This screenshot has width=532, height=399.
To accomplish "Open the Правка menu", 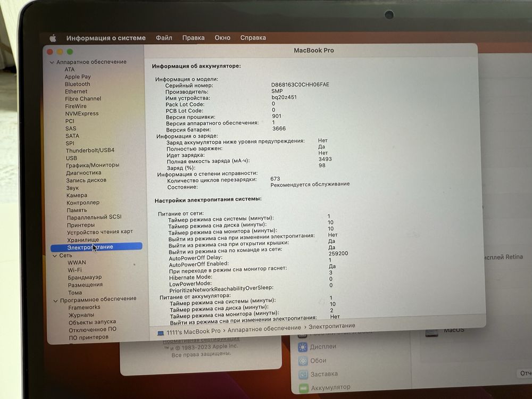I will (x=194, y=38).
